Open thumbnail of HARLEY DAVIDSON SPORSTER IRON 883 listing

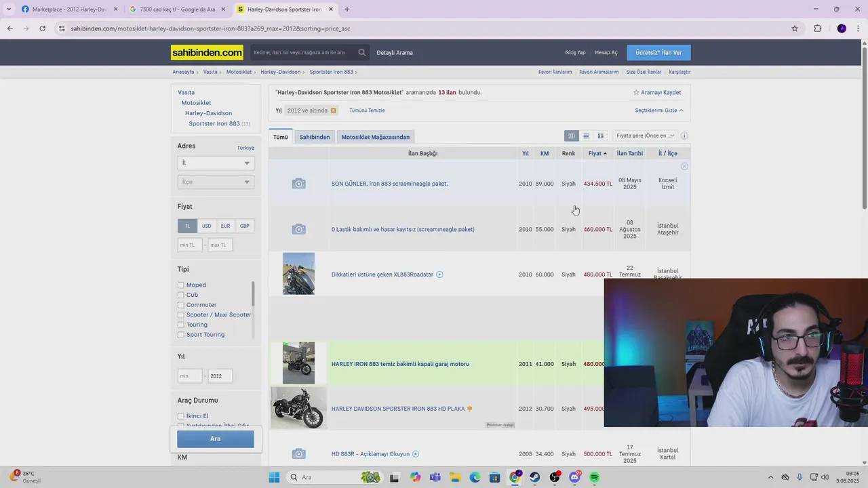298,409
